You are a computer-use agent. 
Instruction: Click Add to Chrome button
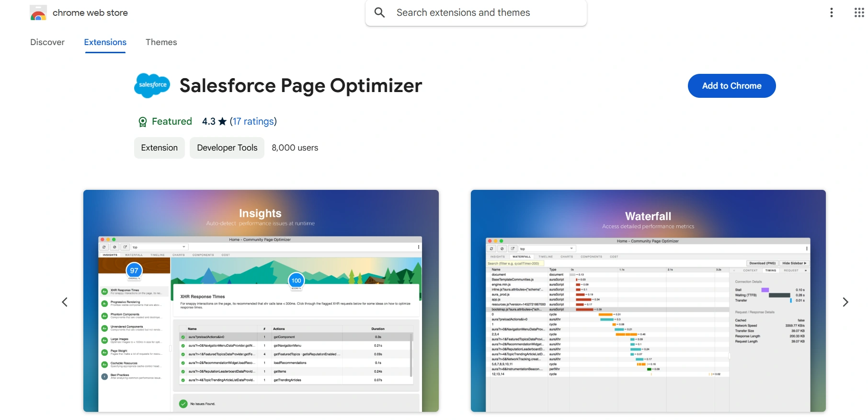(x=731, y=86)
